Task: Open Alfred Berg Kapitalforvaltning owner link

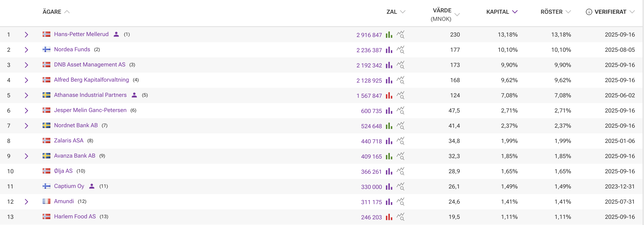Action: [x=91, y=80]
